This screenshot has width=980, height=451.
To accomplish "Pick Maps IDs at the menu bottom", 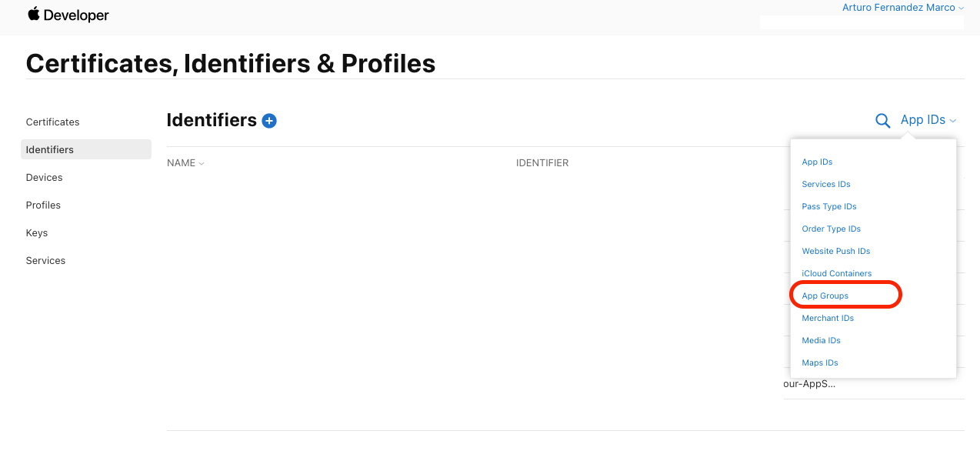I will click(x=820, y=362).
